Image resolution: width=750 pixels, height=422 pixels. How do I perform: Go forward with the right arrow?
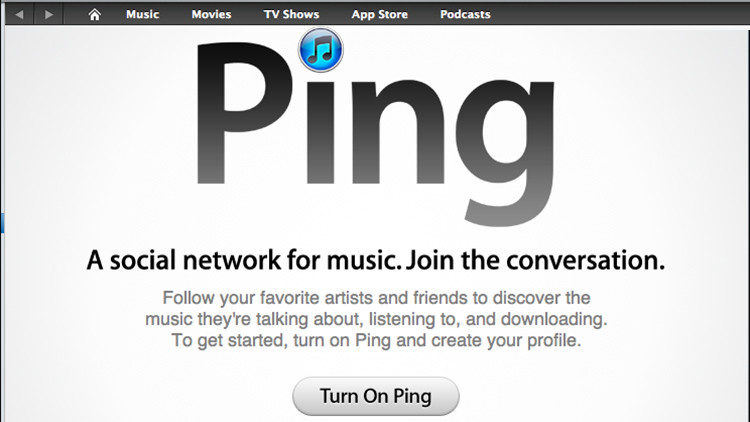click(48, 14)
